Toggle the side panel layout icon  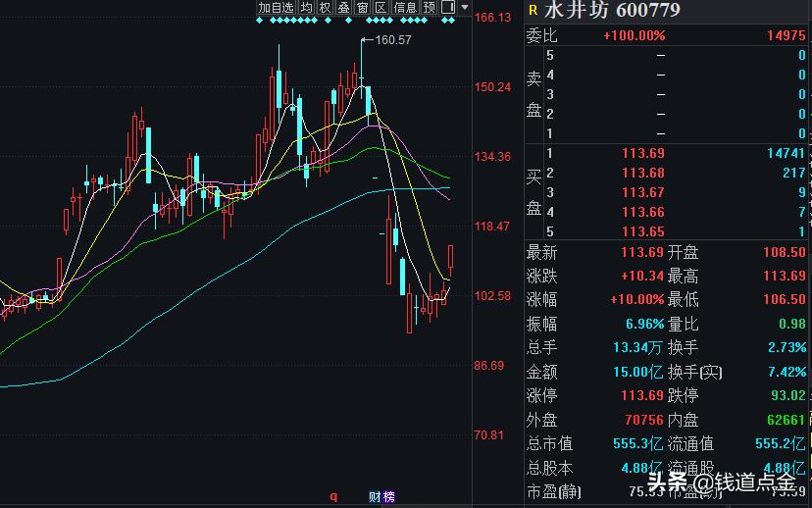[448, 7]
